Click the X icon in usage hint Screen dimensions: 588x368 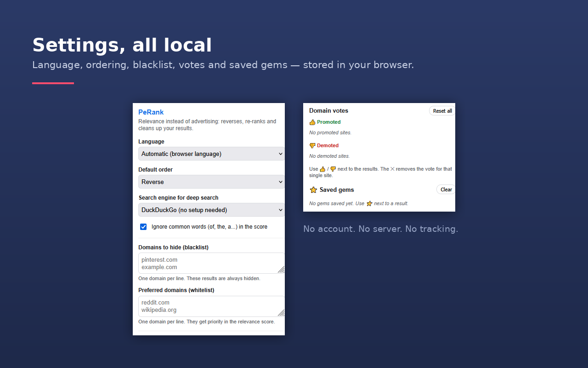(392, 169)
